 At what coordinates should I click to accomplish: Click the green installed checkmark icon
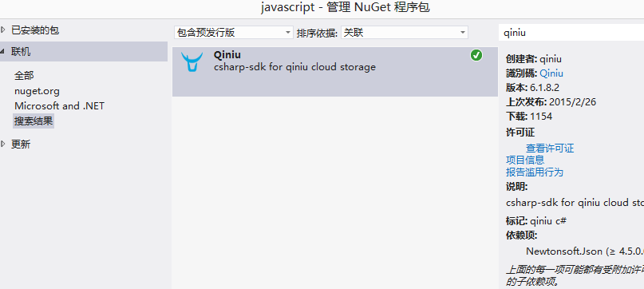[476, 55]
